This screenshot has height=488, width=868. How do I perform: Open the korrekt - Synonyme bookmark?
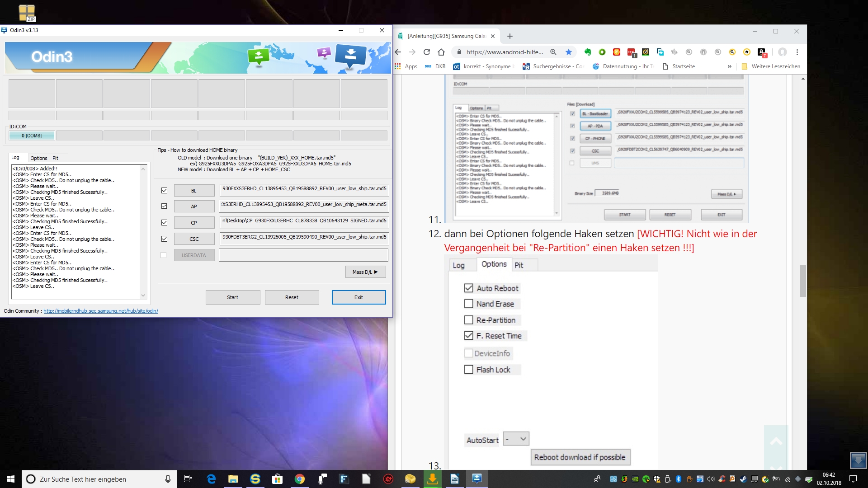pyautogui.click(x=484, y=66)
